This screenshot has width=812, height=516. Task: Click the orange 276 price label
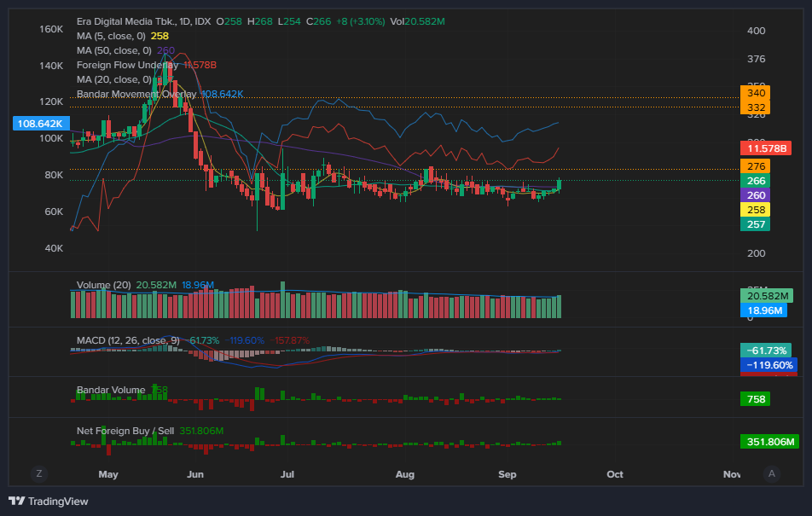coord(756,166)
